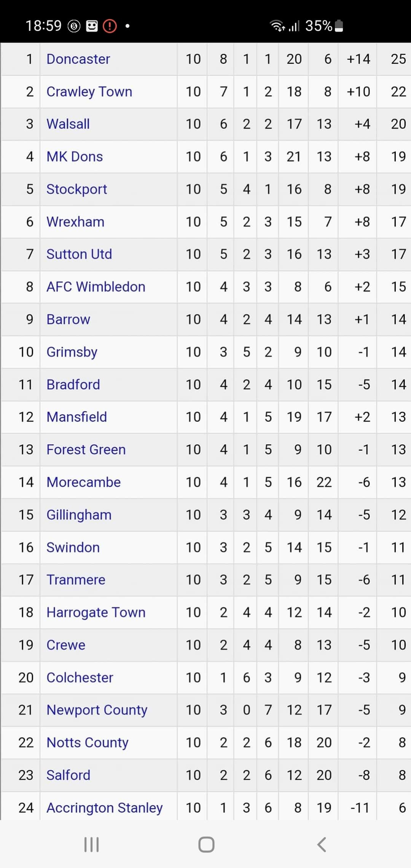Tap the smiley face notification icon

(92, 26)
